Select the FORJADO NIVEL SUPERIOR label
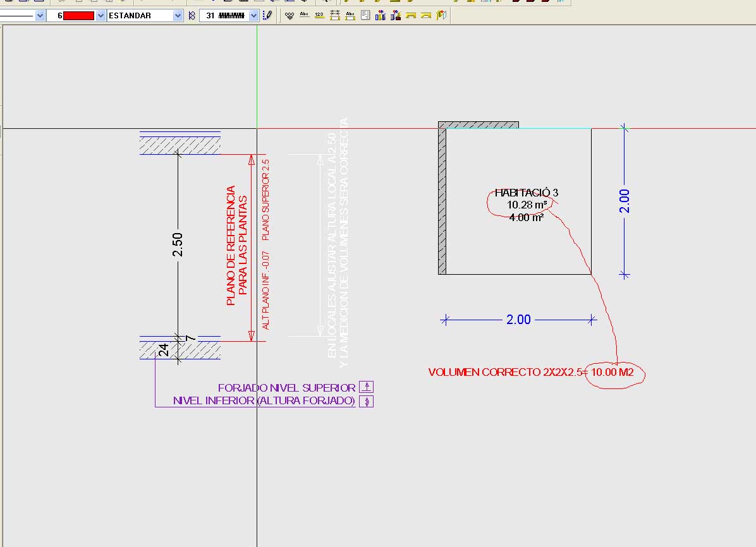756x547 pixels. tap(287, 388)
